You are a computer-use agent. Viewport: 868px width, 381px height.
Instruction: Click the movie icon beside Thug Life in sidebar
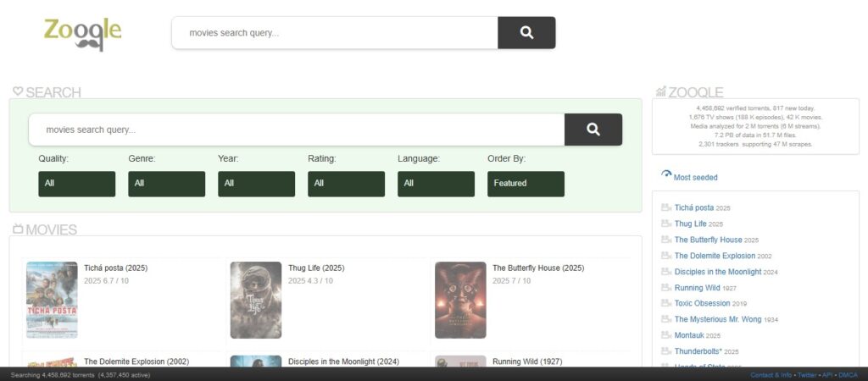click(666, 224)
